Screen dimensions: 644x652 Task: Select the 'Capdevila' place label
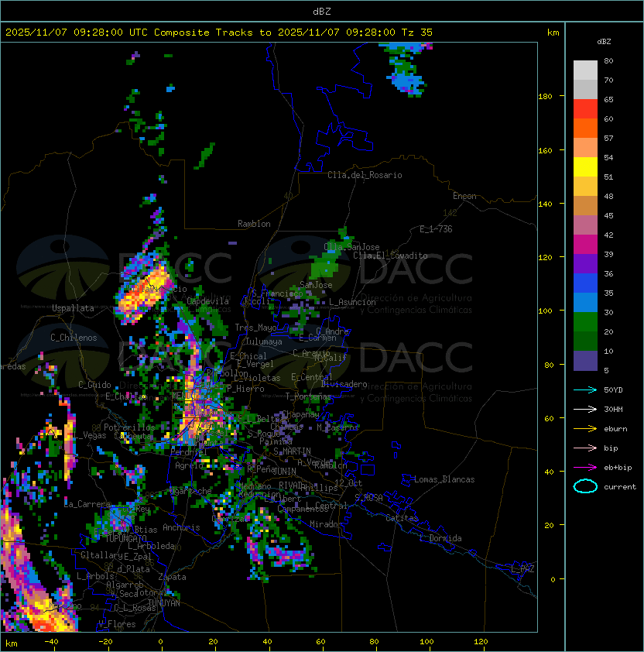[x=208, y=301]
